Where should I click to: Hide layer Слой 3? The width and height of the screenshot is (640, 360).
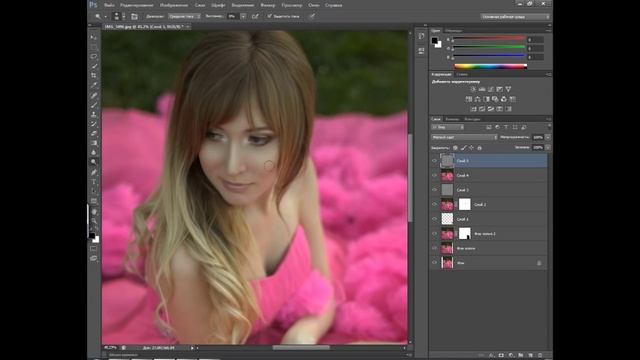(434, 190)
